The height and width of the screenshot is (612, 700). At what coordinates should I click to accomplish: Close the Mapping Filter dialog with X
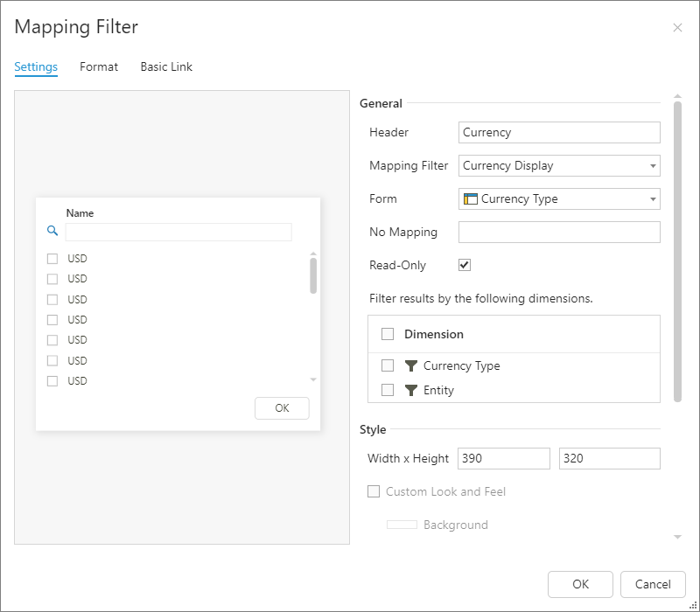click(677, 28)
